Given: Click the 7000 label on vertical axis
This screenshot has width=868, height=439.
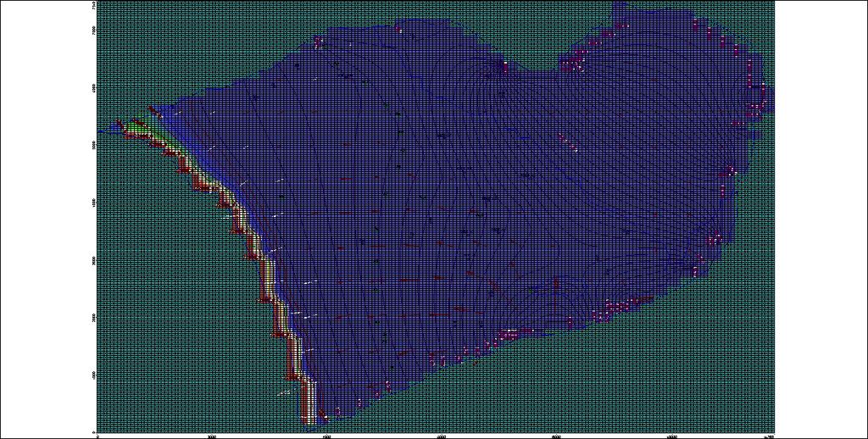Looking at the screenshot, I should [93, 29].
